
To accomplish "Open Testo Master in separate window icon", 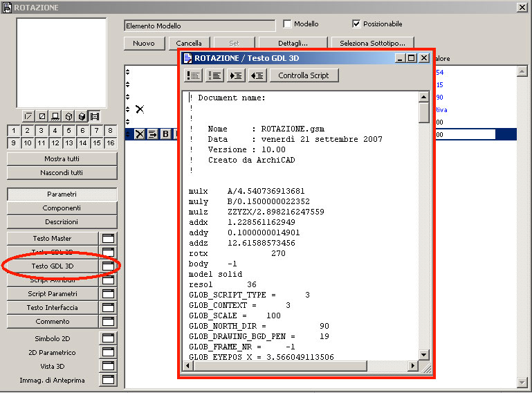I will [x=108, y=239].
